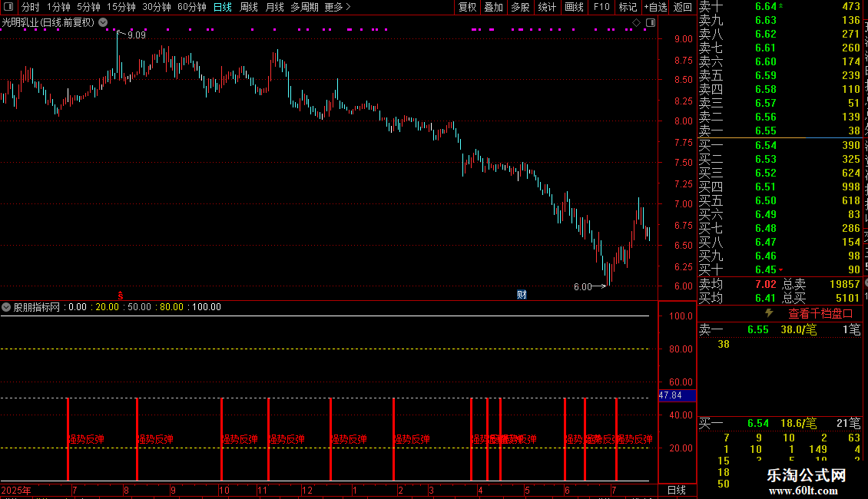The width and height of the screenshot is (868, 499).
Task: Expand the 更多 periods menu
Action: (x=337, y=7)
